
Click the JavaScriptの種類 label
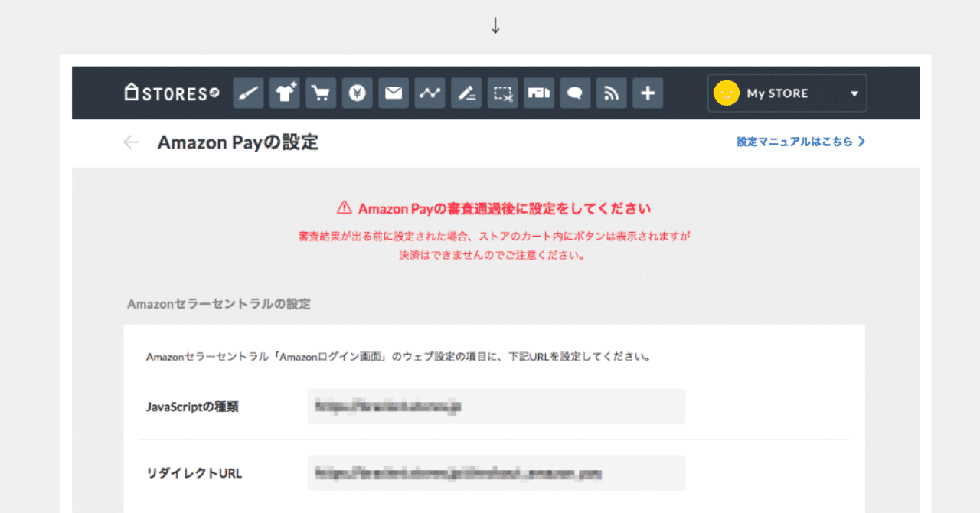(x=192, y=407)
